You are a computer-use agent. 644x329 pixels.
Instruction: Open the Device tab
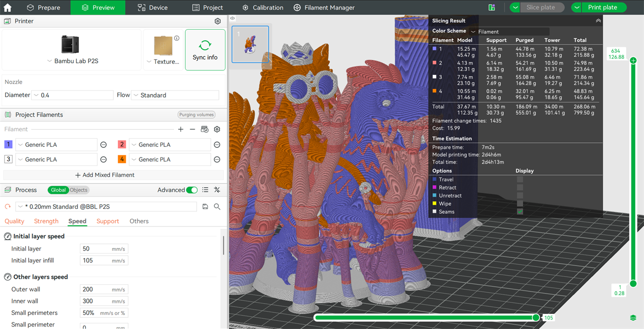click(x=153, y=8)
